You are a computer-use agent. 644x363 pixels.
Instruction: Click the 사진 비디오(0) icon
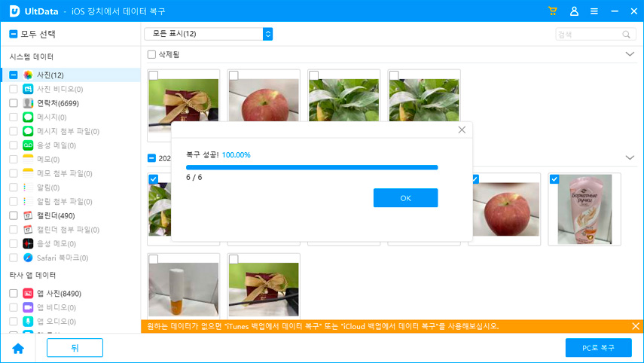(x=28, y=89)
